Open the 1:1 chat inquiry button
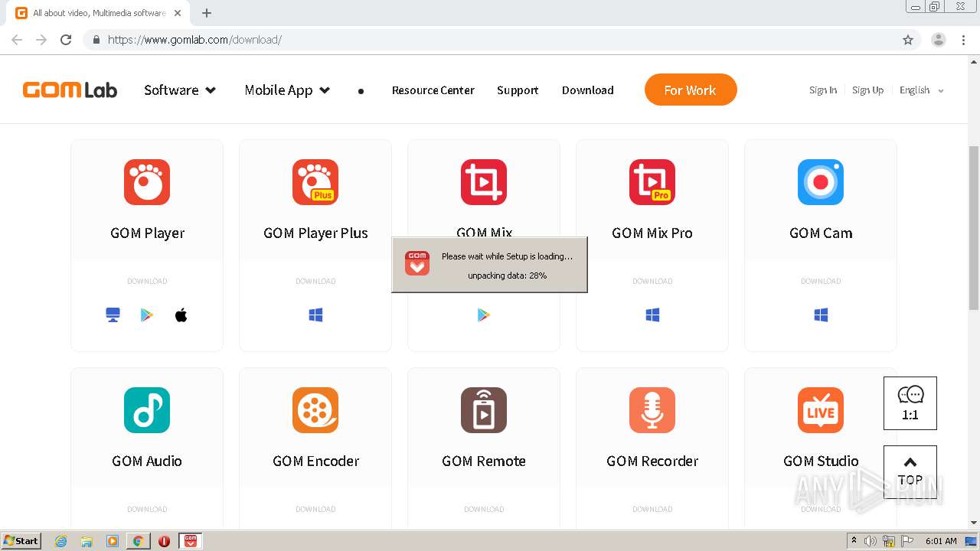 pos(910,403)
